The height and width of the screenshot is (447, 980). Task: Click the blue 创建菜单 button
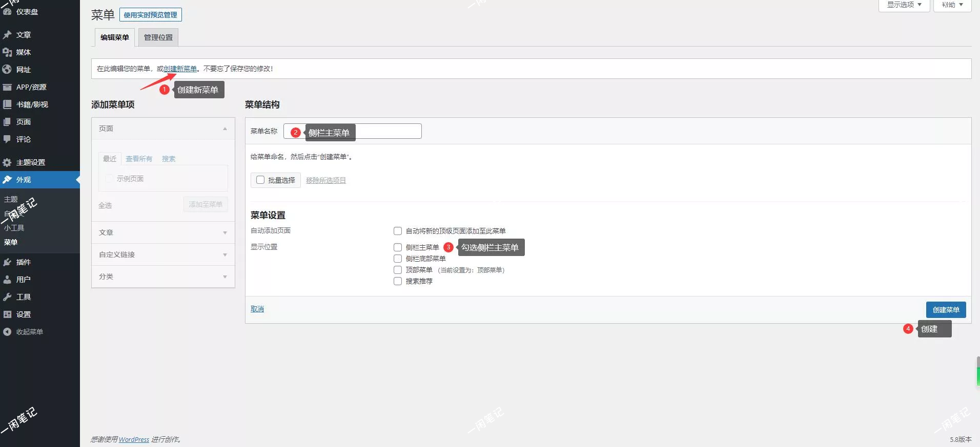tap(946, 310)
